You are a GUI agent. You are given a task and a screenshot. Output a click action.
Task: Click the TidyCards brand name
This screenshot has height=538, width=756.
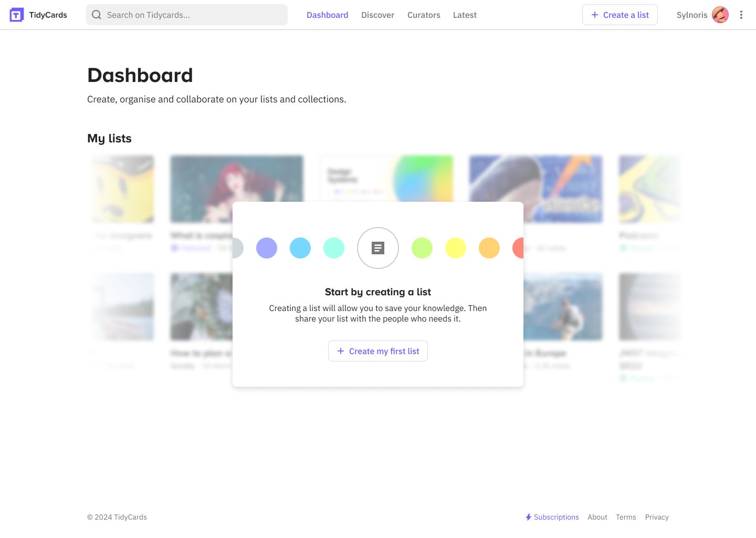(48, 15)
